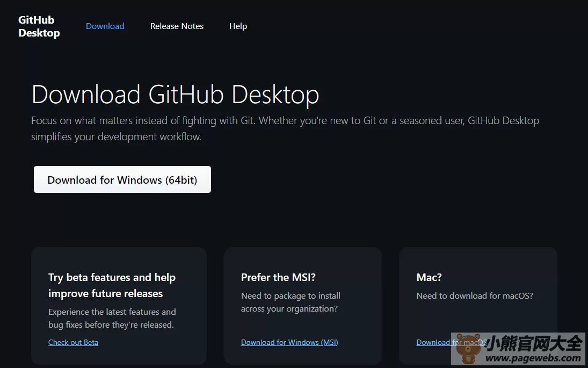Click Download for Windows (64bit) button
The height and width of the screenshot is (368, 588).
click(x=122, y=179)
